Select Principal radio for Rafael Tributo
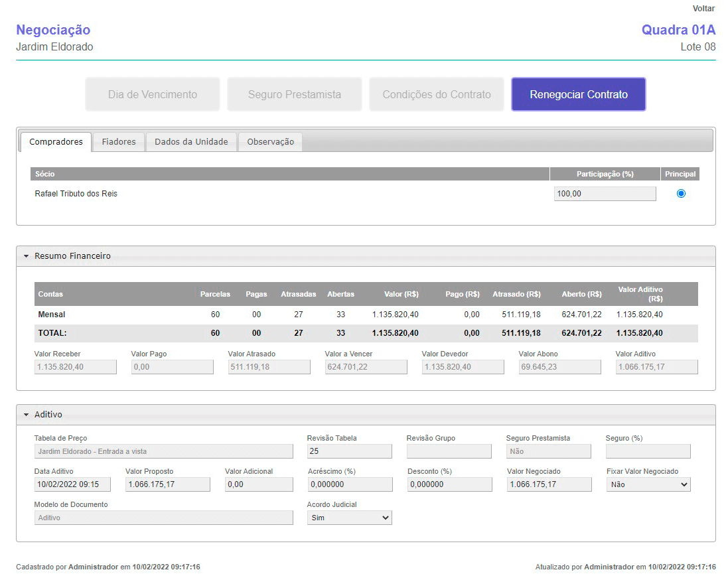Viewport: 728px width, 580px height. coord(681,194)
